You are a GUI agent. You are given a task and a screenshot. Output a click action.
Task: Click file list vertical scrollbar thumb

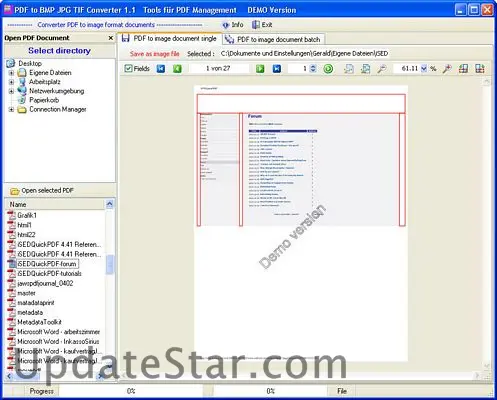[x=109, y=265]
